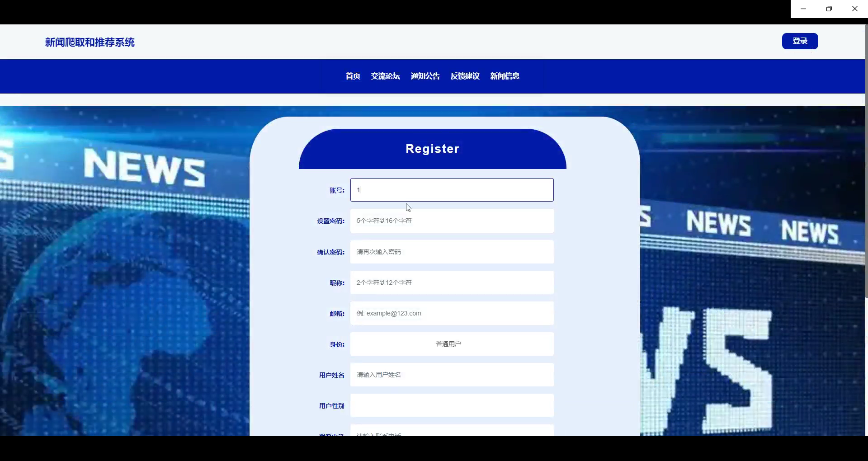Open the 身份 identity dropdown
Image resolution: width=868 pixels, height=461 pixels.
(452, 344)
